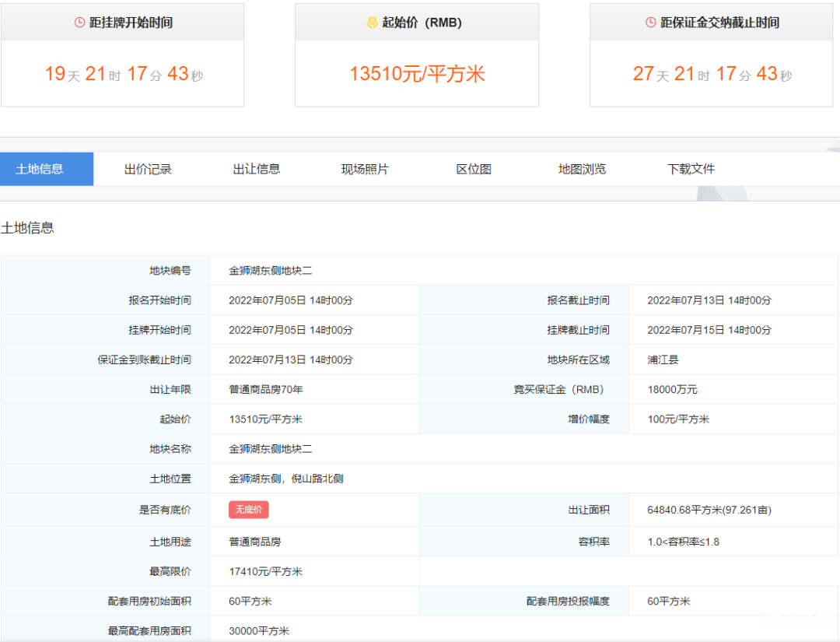Click the clock icon beside 距挂牌开始时间
This screenshot has height=642, width=840.
(79, 23)
